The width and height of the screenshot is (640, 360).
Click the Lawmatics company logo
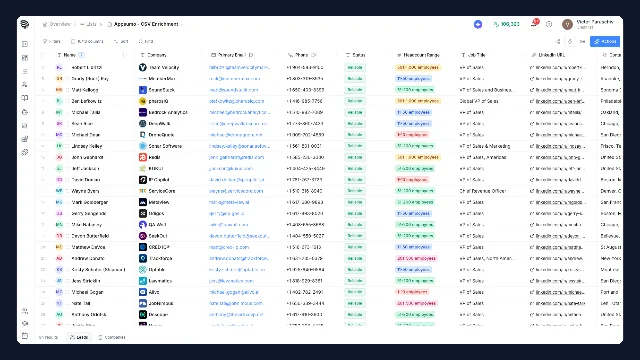[142, 281]
